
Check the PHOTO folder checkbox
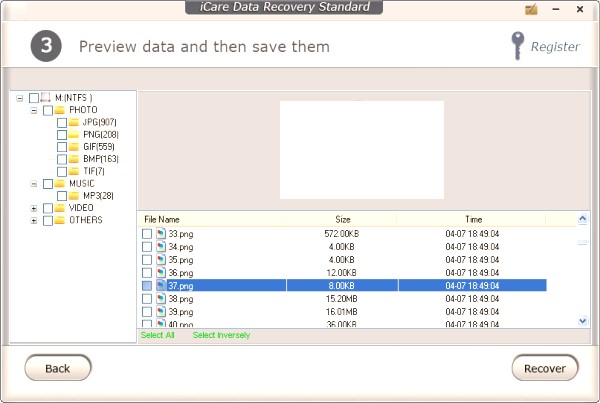point(48,110)
